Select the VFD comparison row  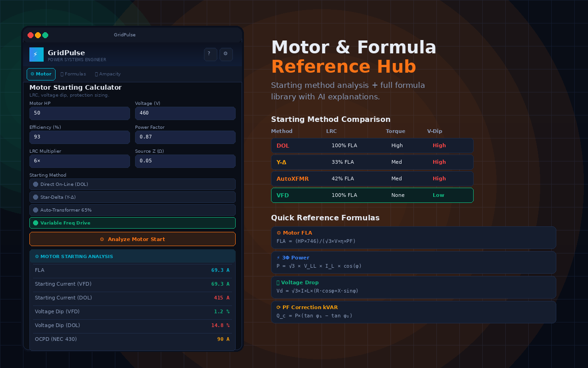pyautogui.click(x=372, y=195)
